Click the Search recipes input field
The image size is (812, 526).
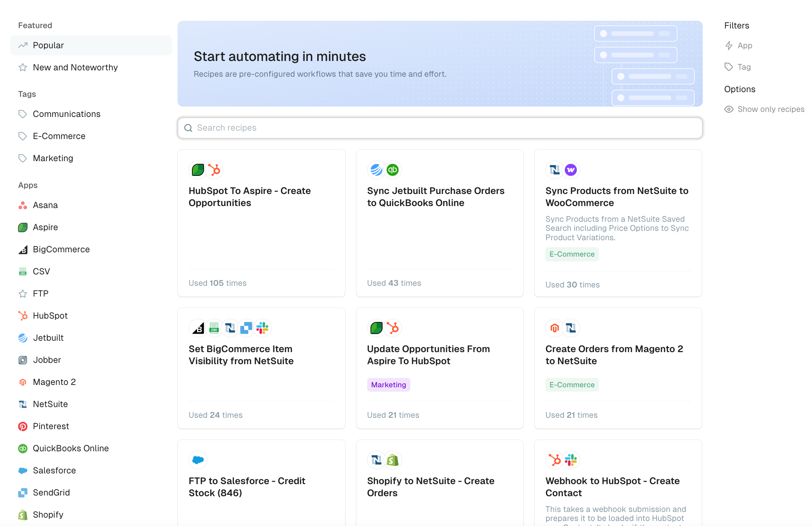tap(440, 128)
